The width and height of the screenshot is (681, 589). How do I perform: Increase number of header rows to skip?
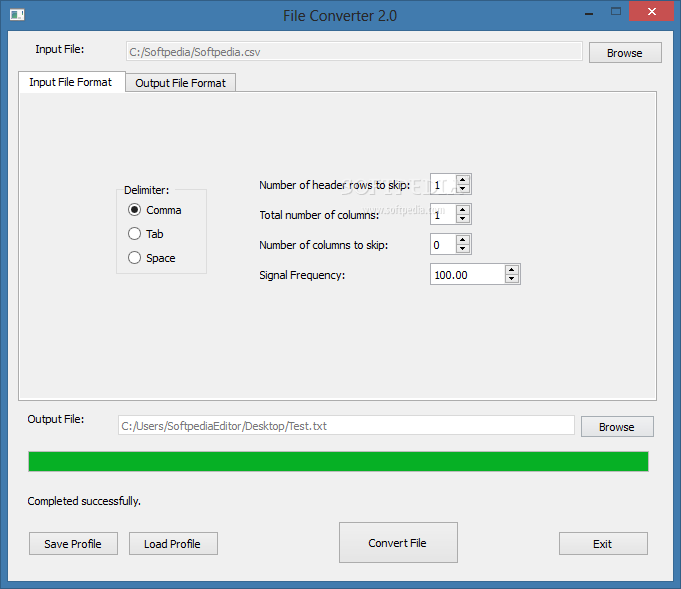point(463,180)
